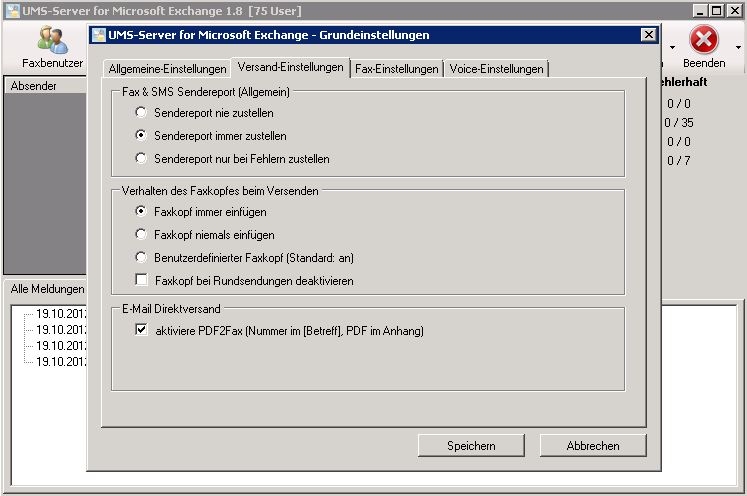
Task: Open the Voice-Einstellungen tab
Action: click(496, 69)
